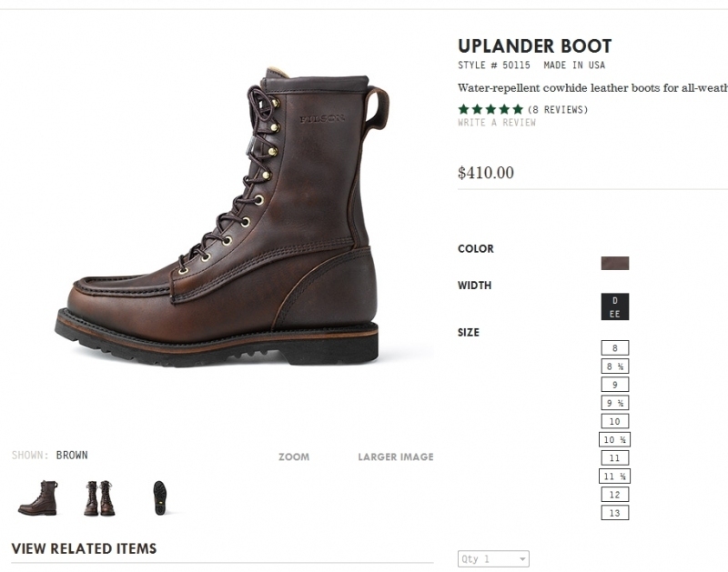Show the front pair boot thumbnail

pyautogui.click(x=99, y=498)
